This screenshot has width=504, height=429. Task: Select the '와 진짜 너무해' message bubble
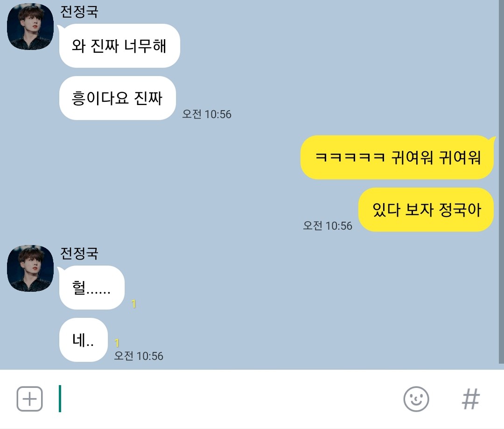pyautogui.click(x=119, y=46)
